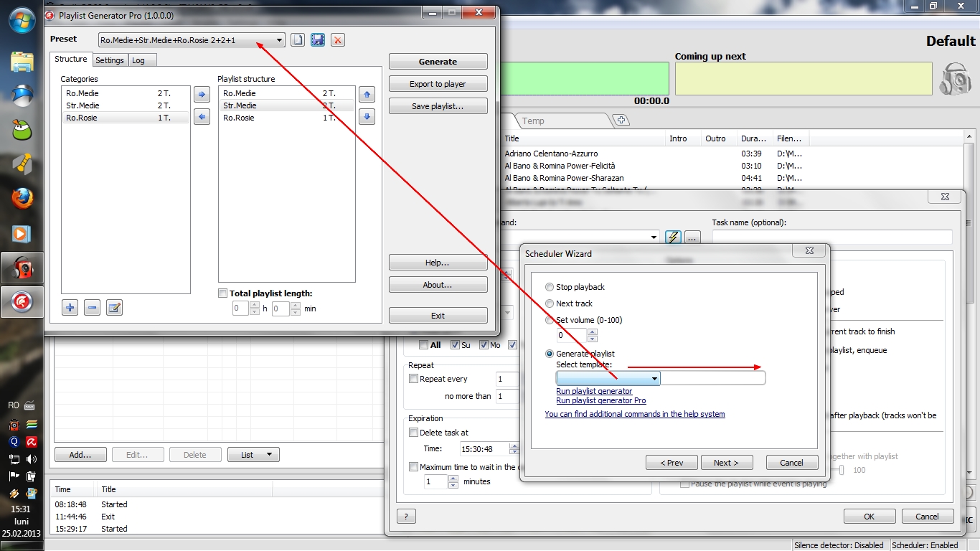Viewport: 980px width, 551px height.
Task: Switch to Playlist Generator Pro taskbar icon
Action: click(x=22, y=303)
